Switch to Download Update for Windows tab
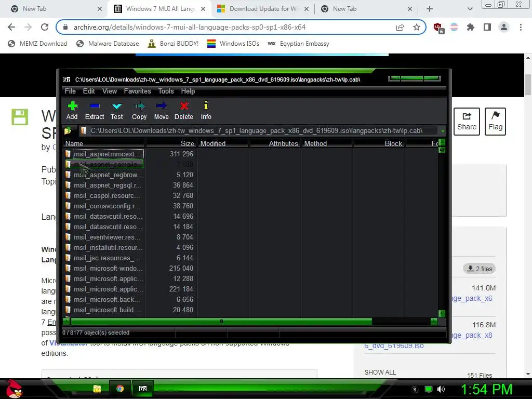 tap(263, 9)
